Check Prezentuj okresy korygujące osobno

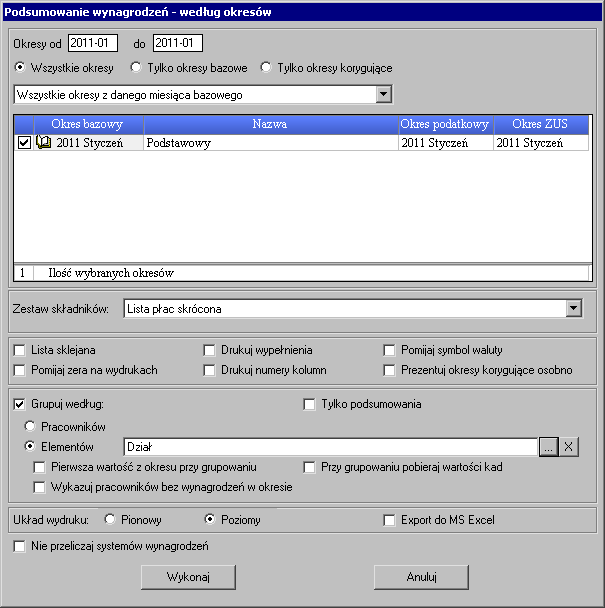pyautogui.click(x=389, y=370)
